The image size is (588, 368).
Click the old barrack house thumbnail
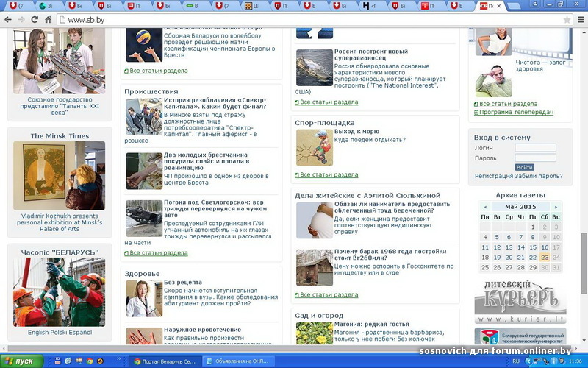315,268
